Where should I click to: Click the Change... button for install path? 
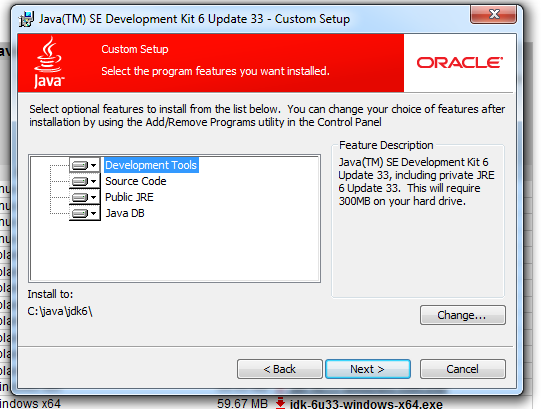tap(462, 315)
